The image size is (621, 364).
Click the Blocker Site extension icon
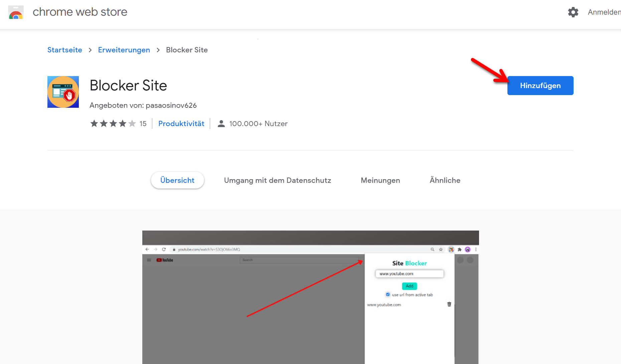pos(63,92)
